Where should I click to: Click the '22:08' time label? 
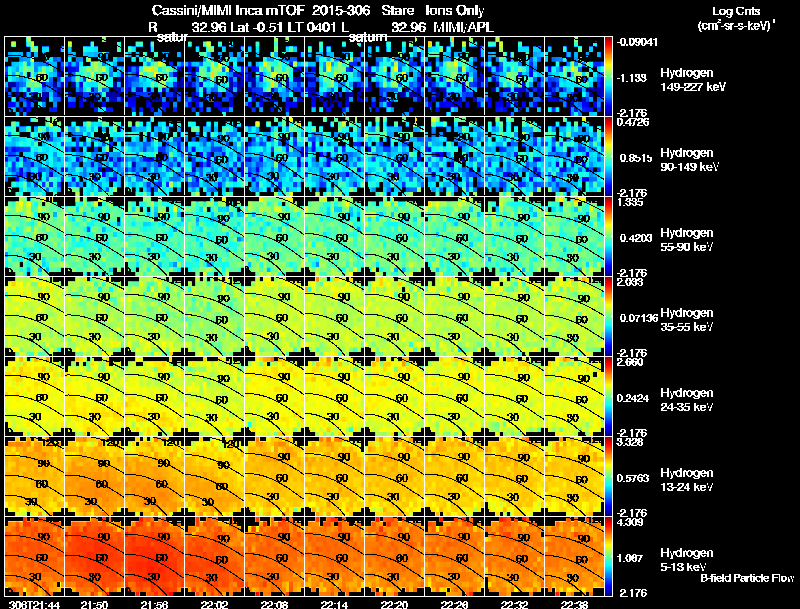(274, 604)
